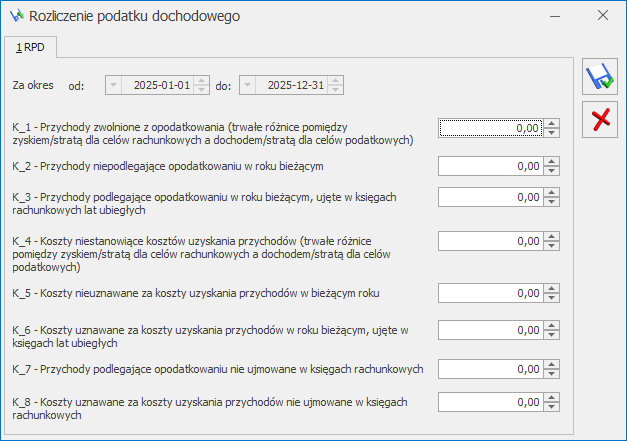Cancel with the red X icon

click(600, 120)
